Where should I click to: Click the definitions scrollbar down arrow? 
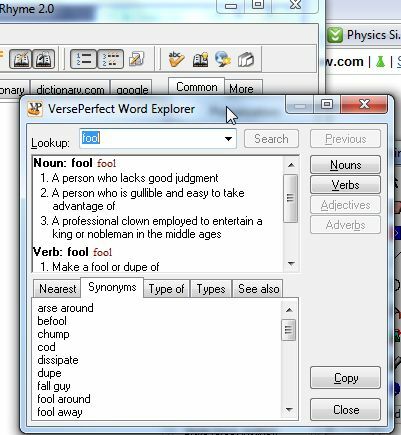pos(291,264)
